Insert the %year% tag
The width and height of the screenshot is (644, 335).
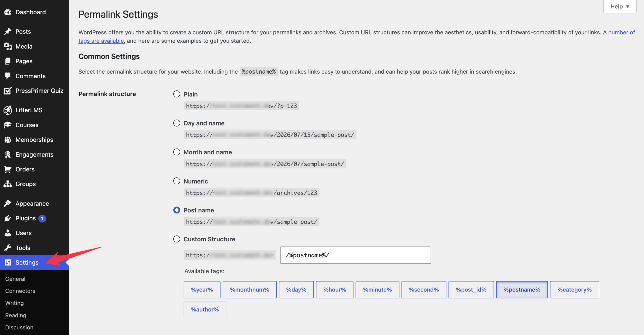coord(202,290)
